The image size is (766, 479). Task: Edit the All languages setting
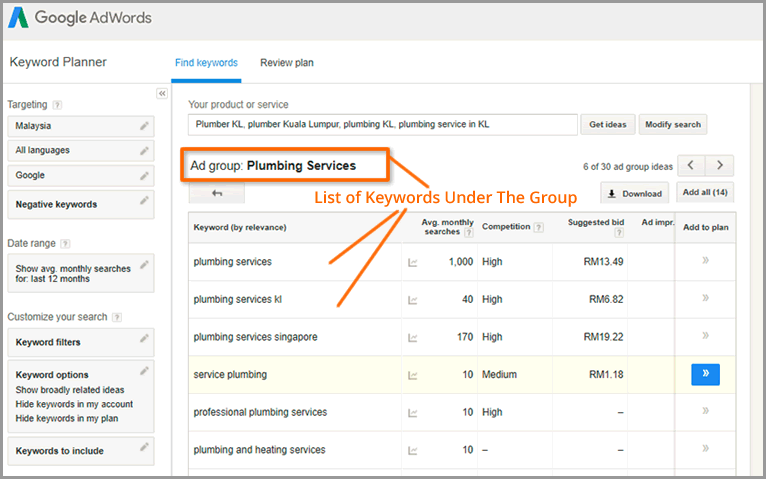coord(144,150)
